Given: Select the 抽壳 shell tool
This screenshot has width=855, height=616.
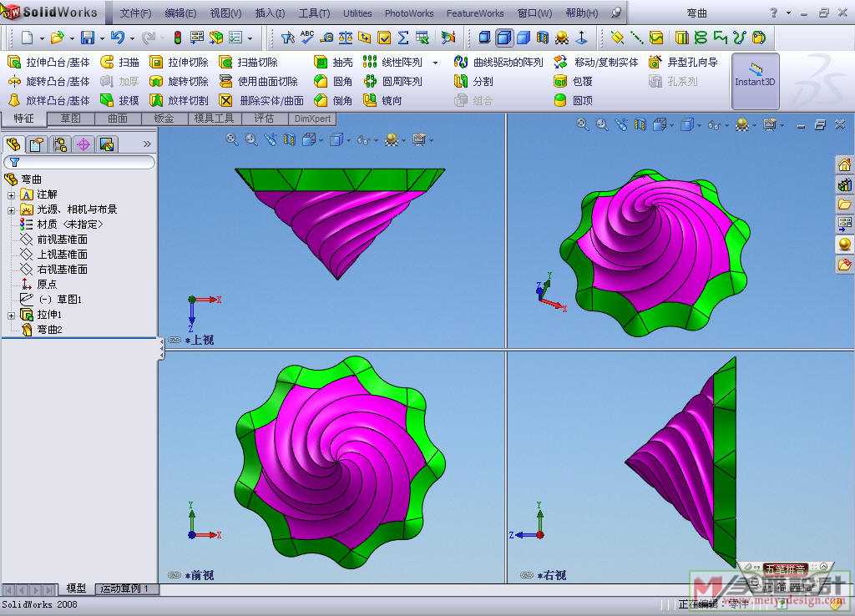Looking at the screenshot, I should click(333, 63).
